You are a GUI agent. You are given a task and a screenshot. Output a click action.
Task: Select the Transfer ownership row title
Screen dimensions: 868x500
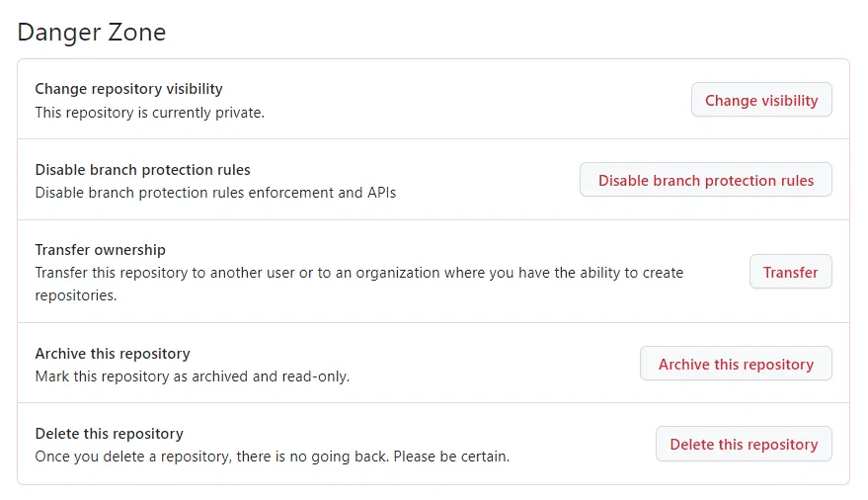point(100,250)
